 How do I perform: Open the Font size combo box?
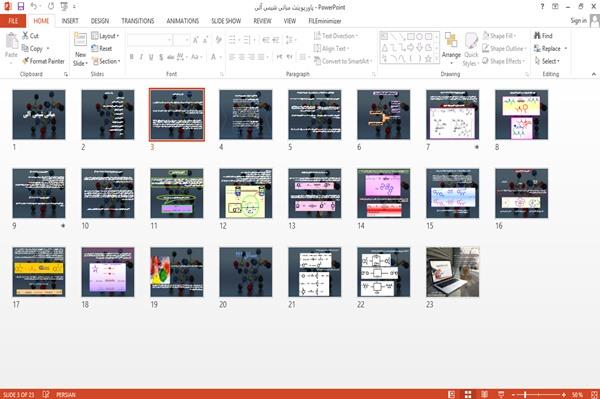pyautogui.click(x=181, y=40)
